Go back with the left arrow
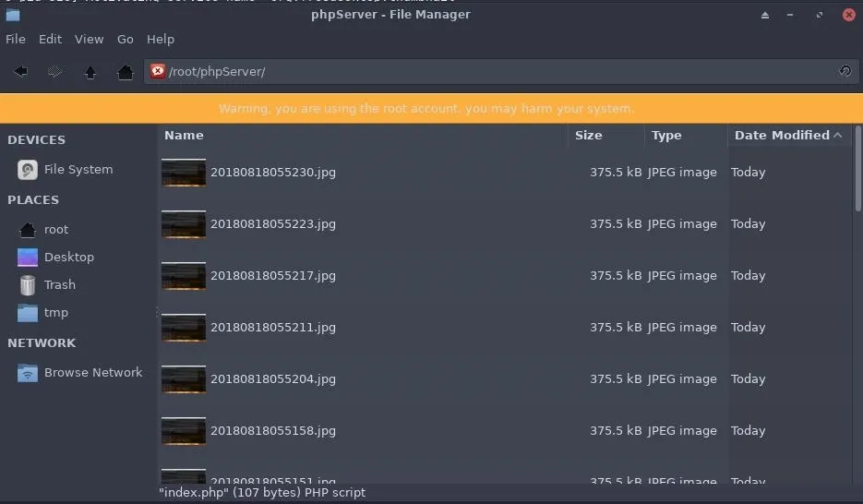Viewport: 863px width, 504px height. pos(21,71)
